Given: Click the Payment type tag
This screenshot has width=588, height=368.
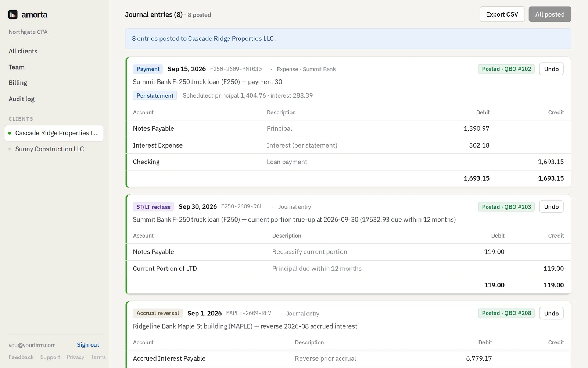Looking at the screenshot, I should [148, 69].
